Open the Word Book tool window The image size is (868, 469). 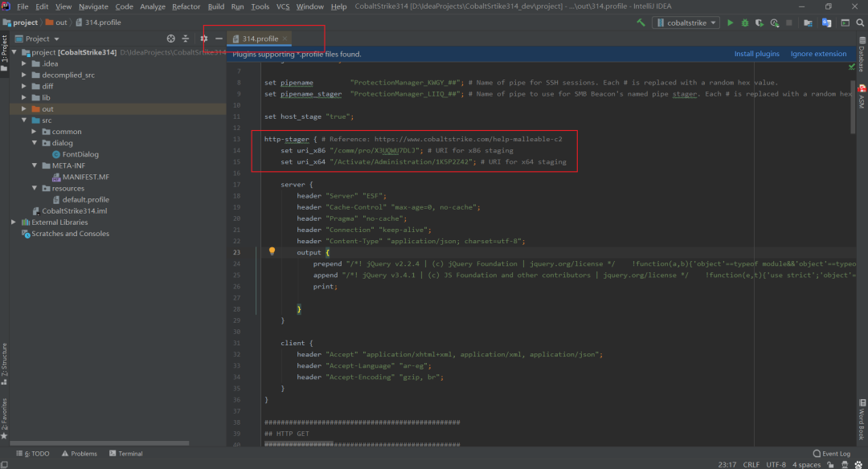coord(862,420)
